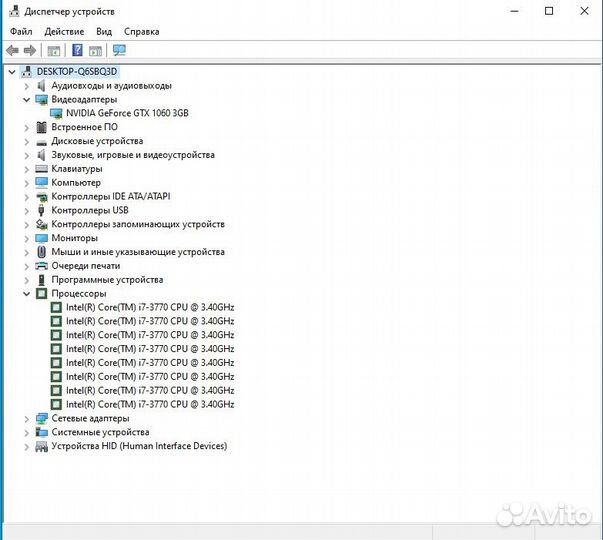Image resolution: width=603 pixels, height=540 pixels.
Task: Expand the Мониторы category
Action: pyautogui.click(x=27, y=239)
